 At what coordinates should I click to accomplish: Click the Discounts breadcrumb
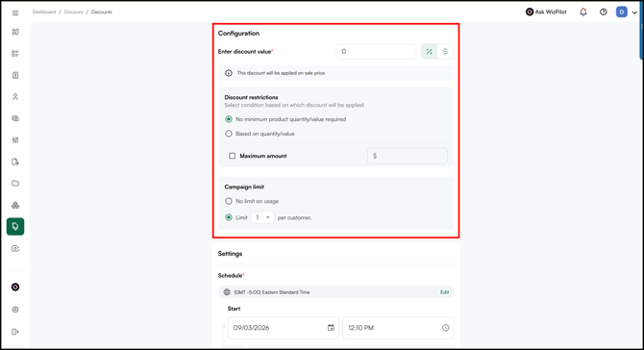pos(102,12)
